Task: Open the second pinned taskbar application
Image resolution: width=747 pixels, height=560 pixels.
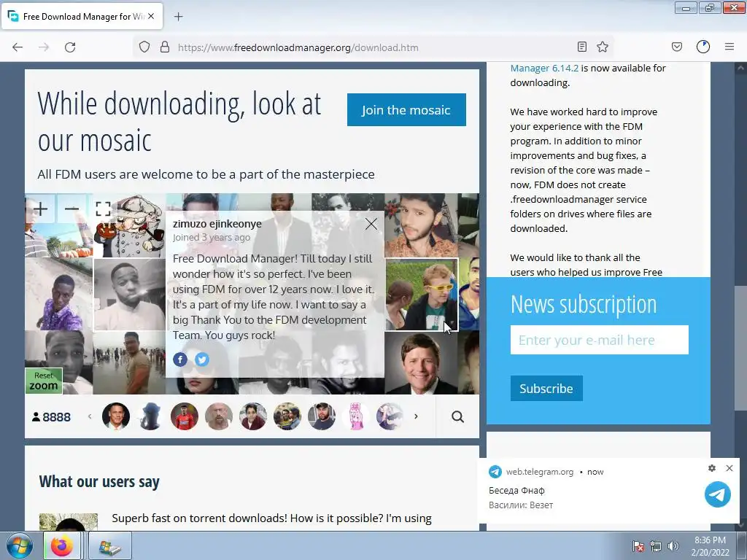Action: [x=109, y=545]
